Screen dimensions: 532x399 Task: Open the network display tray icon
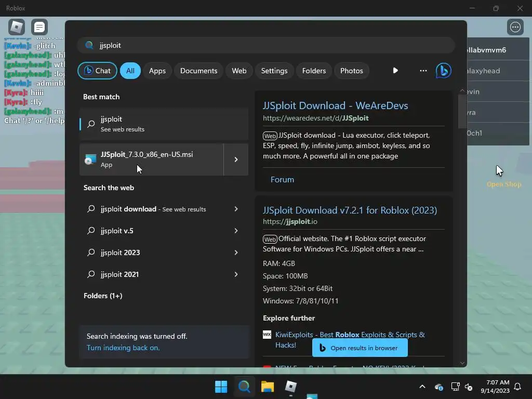[455, 387]
